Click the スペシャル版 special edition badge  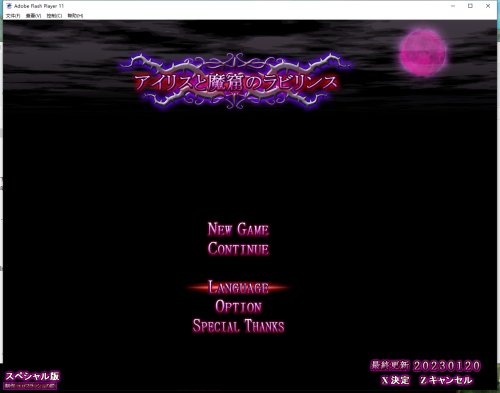point(32,376)
